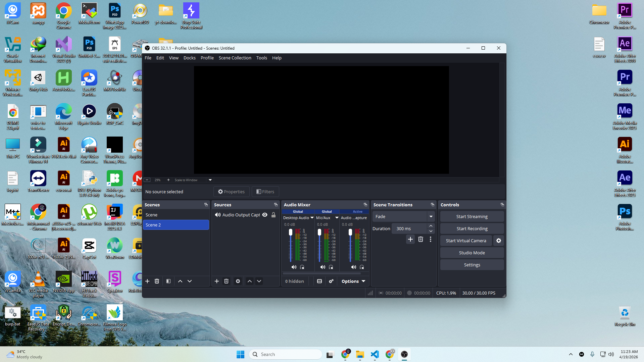Open the Audio Mixer Options dropdown
This screenshot has height=362, width=644.
click(353, 281)
